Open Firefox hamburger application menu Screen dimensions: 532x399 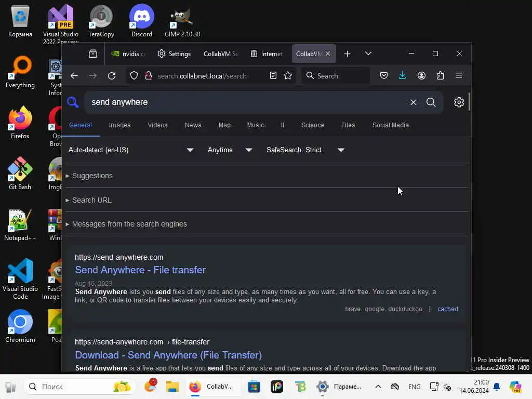(x=459, y=75)
